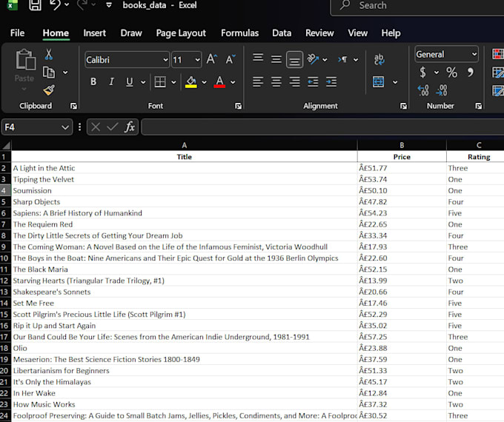The width and height of the screenshot is (504, 422).
Task: Click the Cut scissors icon
Action: tap(49, 55)
